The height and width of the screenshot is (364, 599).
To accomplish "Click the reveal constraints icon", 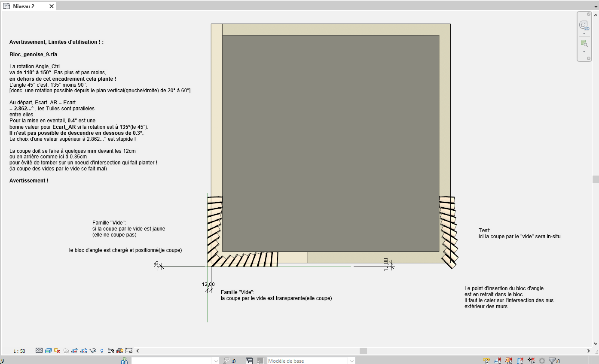I will pyautogui.click(x=128, y=351).
